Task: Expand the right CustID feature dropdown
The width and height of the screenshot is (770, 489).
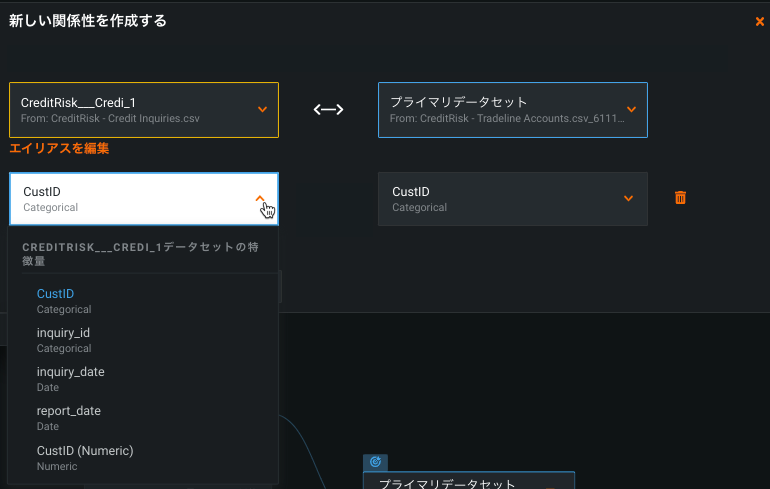Action: (x=628, y=198)
